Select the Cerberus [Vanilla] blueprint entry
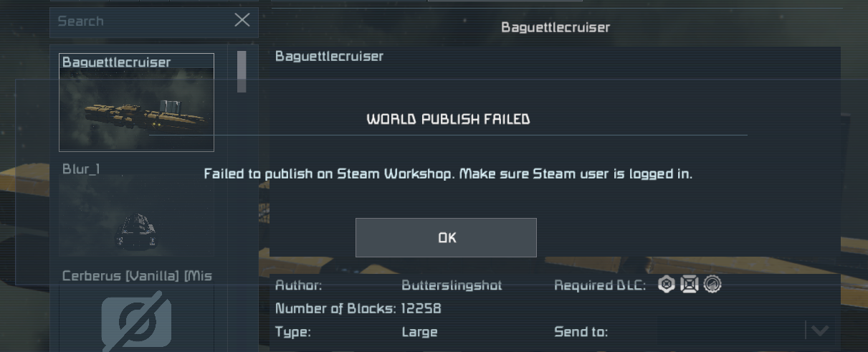The image size is (868, 352). (x=136, y=276)
